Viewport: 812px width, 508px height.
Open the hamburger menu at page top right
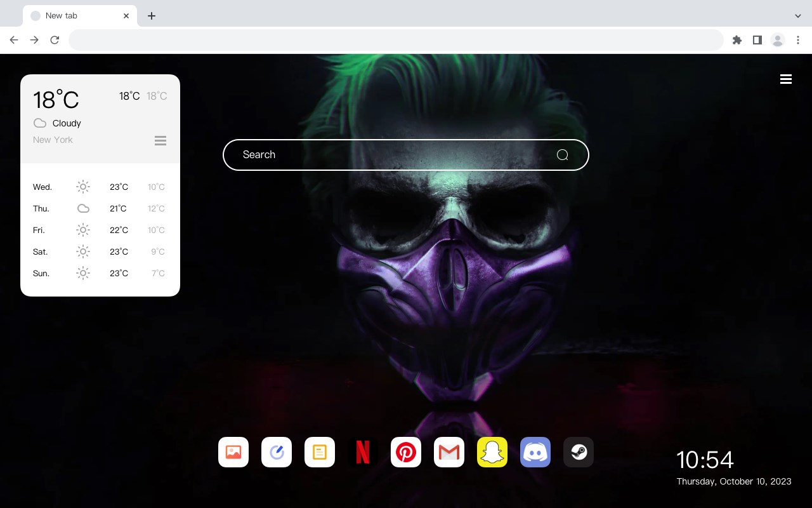pos(786,79)
